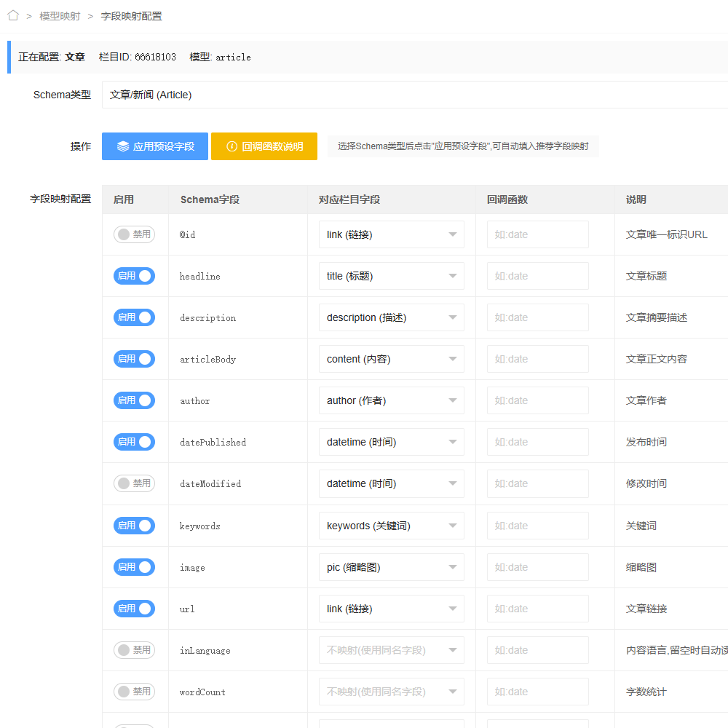Toggle off the author field

click(x=134, y=400)
